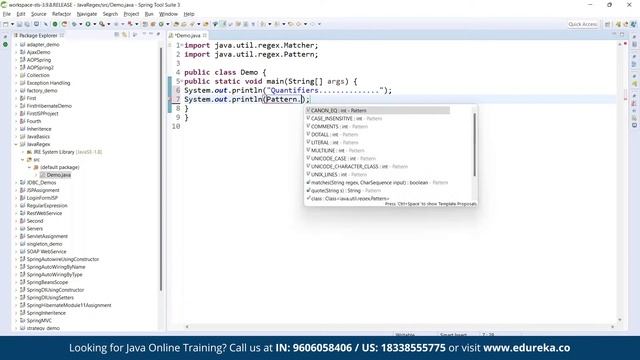
Task: Click Collapse All icon in Package Explorer
Action: [117, 35]
